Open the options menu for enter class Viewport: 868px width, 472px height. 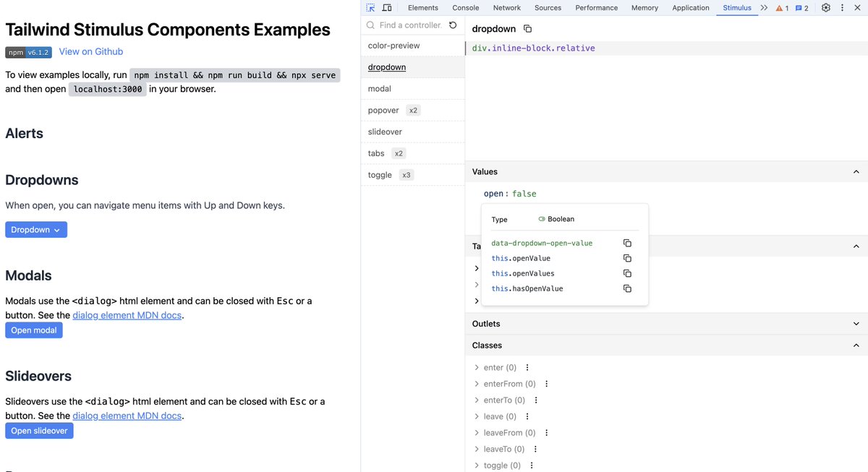point(527,367)
